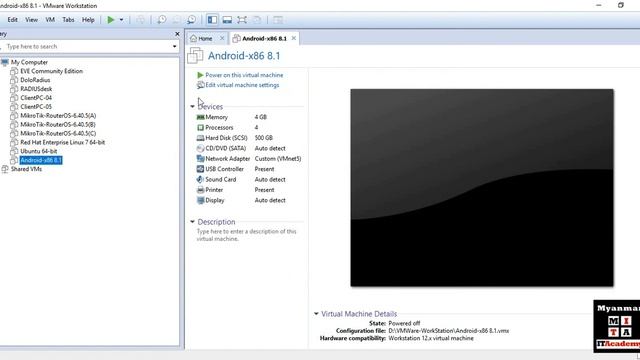The image size is (640, 360).
Task: Collapse the Description section
Action: [x=192, y=222]
